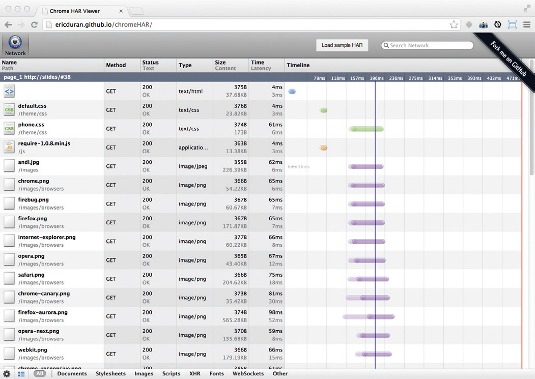Image resolution: width=535 pixels, height=379 pixels.
Task: Click the blue frame screenshot extension icon
Action: (512, 25)
